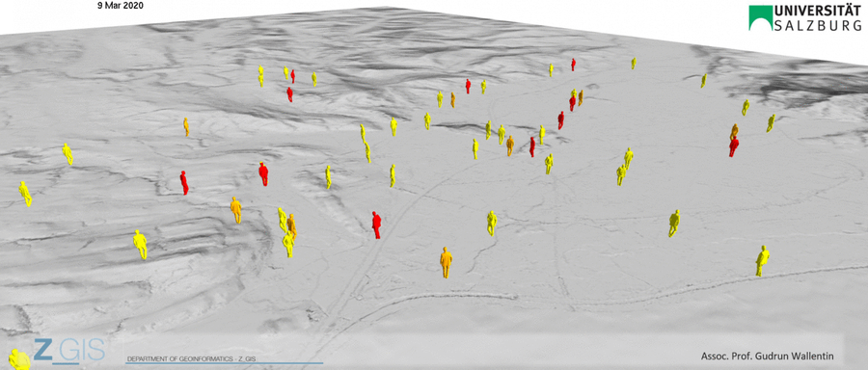Click the Universität Salzburg logo
The width and height of the screenshot is (868, 370).
point(805,18)
